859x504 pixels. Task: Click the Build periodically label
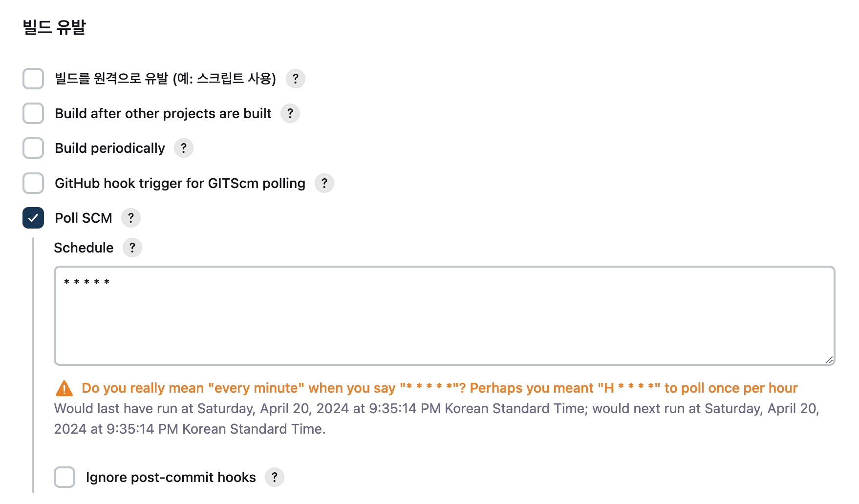(110, 148)
